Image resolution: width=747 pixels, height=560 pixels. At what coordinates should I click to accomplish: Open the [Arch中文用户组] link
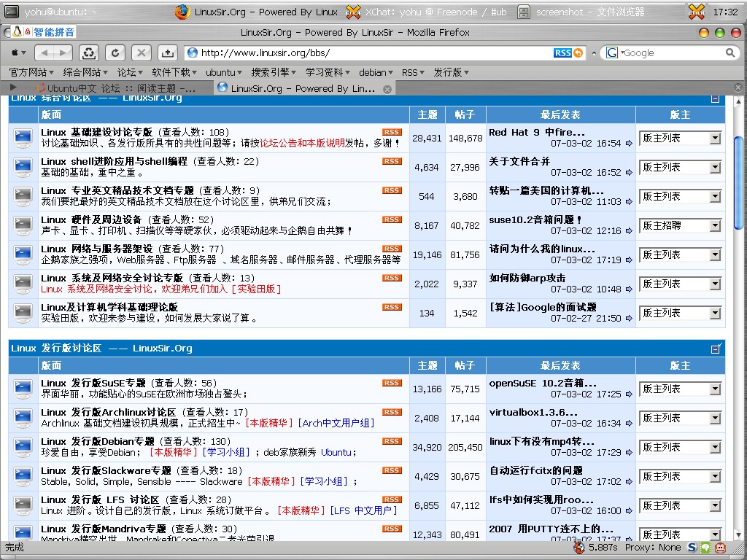(336, 423)
